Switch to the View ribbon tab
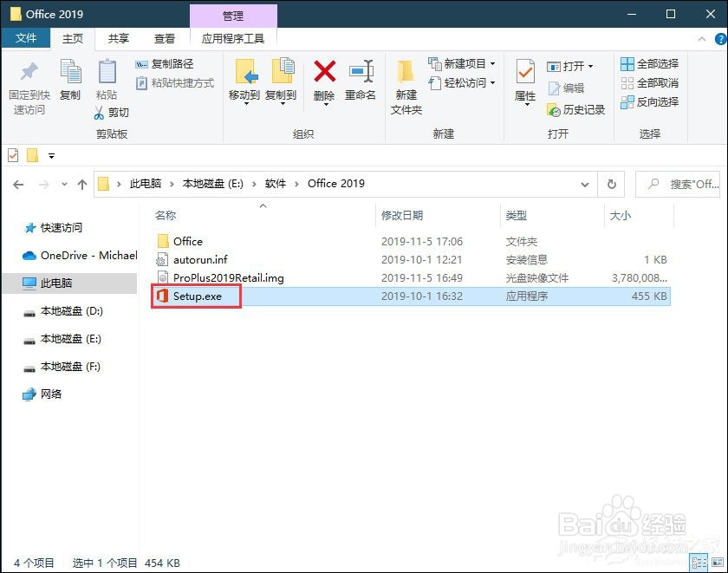The width and height of the screenshot is (728, 573). point(165,38)
